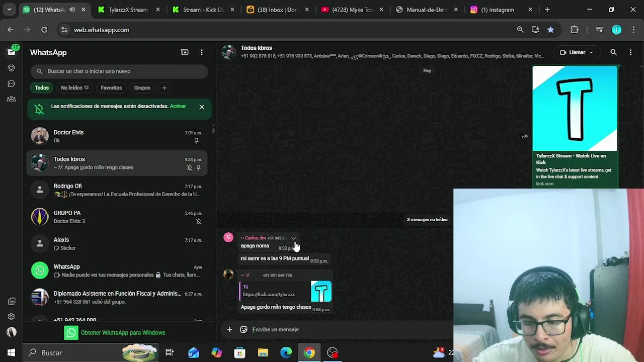
Task: Open the emoji picker in the composer
Action: [244, 329]
